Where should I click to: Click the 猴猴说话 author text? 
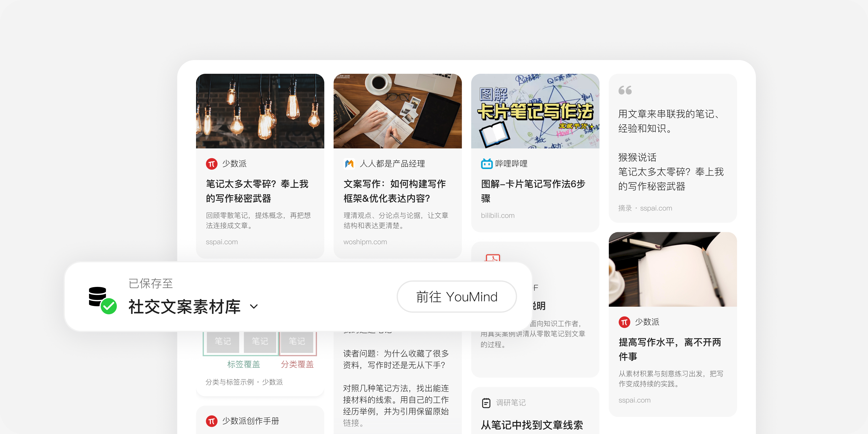[637, 157]
